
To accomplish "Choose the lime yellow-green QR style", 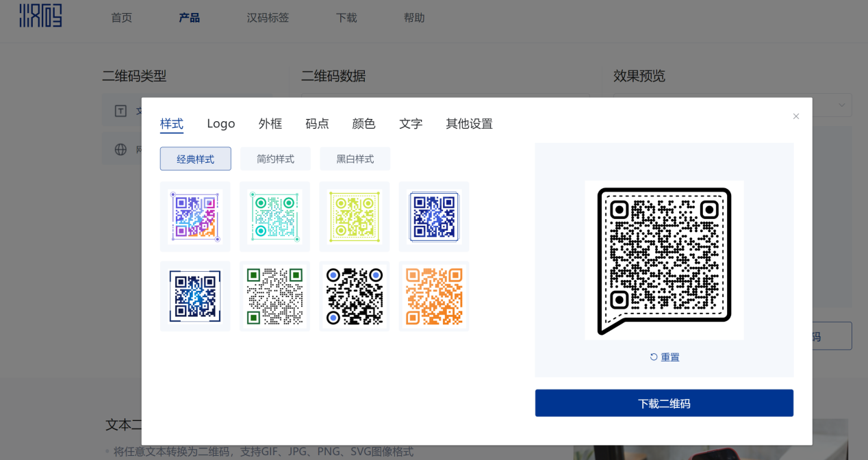I will [354, 216].
